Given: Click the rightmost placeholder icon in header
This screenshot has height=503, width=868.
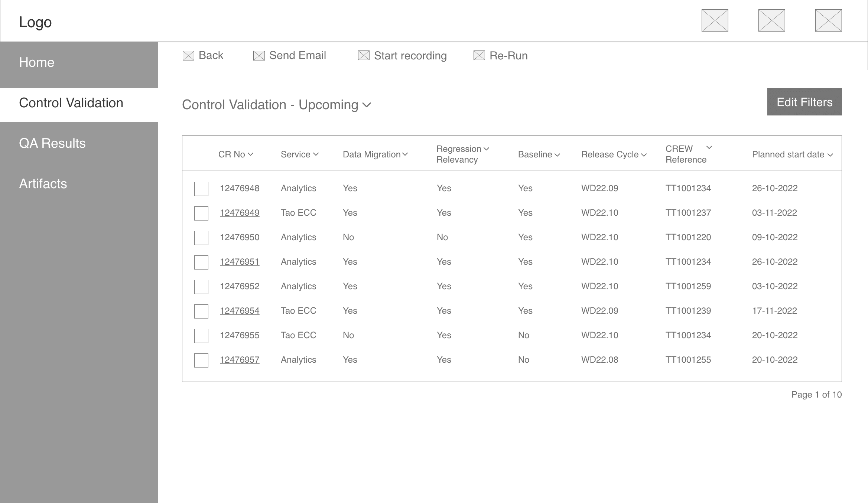Looking at the screenshot, I should coord(828,20).
